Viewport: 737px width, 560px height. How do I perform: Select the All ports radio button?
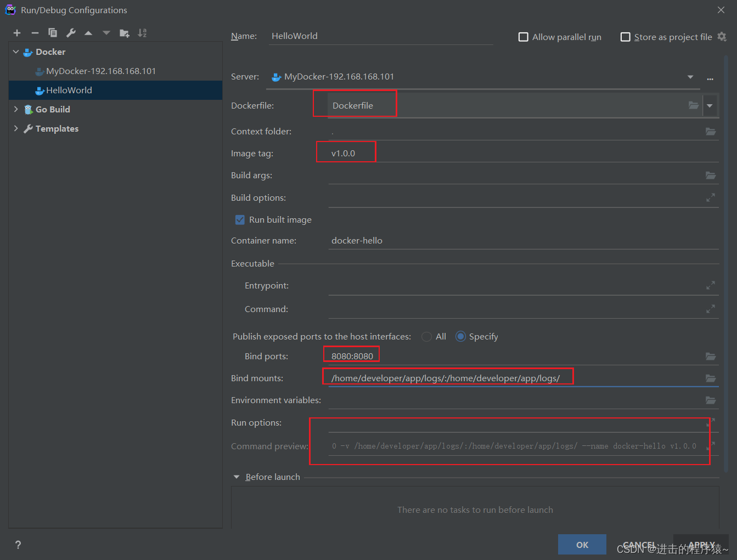click(426, 337)
